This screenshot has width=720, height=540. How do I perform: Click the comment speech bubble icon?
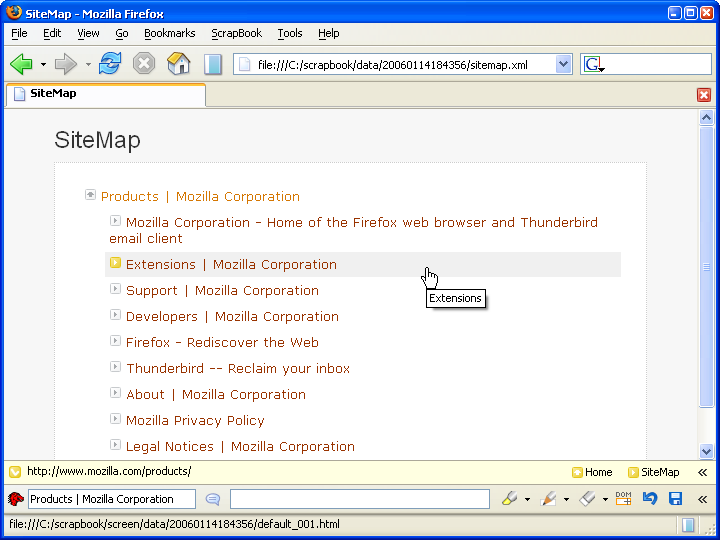pyautogui.click(x=213, y=499)
